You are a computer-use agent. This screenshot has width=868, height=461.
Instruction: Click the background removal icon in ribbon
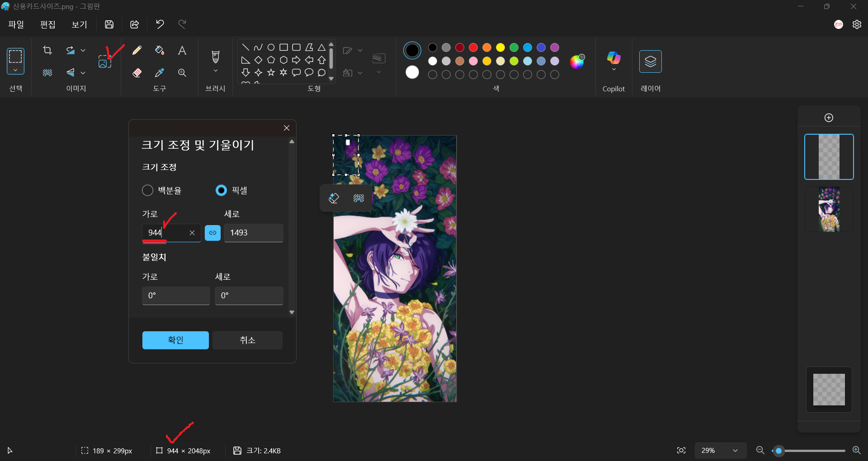point(47,73)
